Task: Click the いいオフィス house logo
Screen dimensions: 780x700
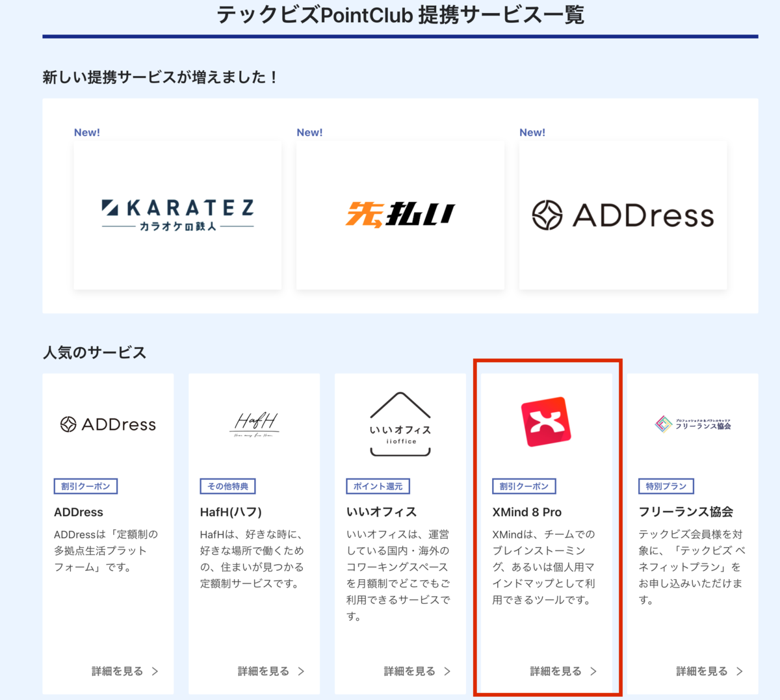Action: point(400,424)
